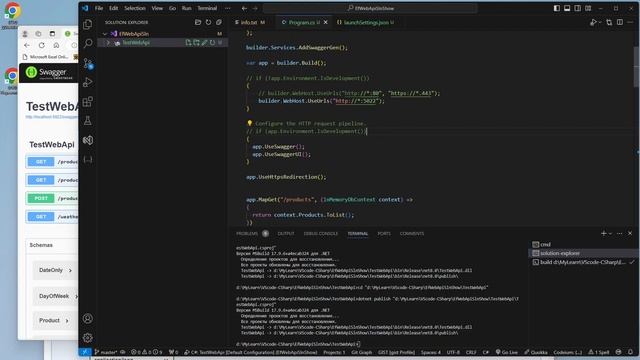Click the CRLF line ending indicator
The width and height of the screenshot is (640, 360).
(471, 352)
